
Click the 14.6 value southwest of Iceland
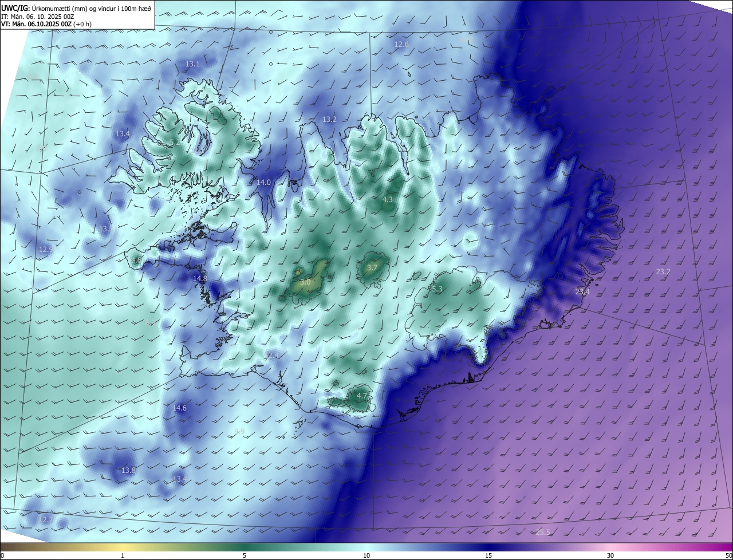pos(179,408)
